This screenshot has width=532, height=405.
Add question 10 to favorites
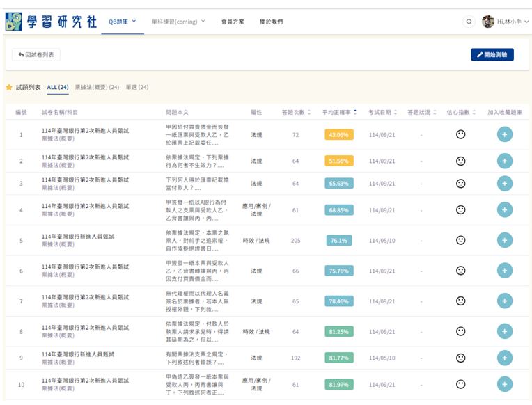tap(505, 384)
